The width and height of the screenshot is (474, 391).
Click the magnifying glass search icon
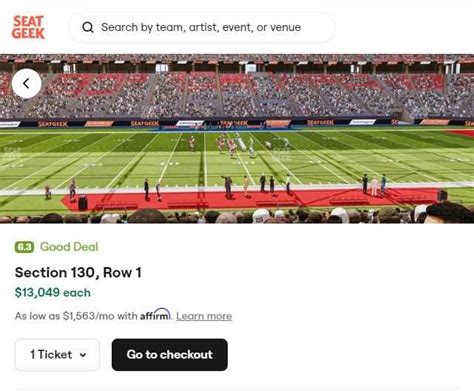click(88, 27)
